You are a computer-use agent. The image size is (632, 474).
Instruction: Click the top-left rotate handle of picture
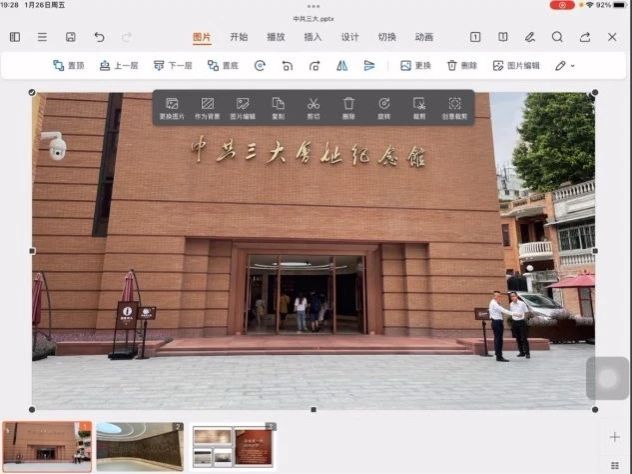pyautogui.click(x=32, y=93)
